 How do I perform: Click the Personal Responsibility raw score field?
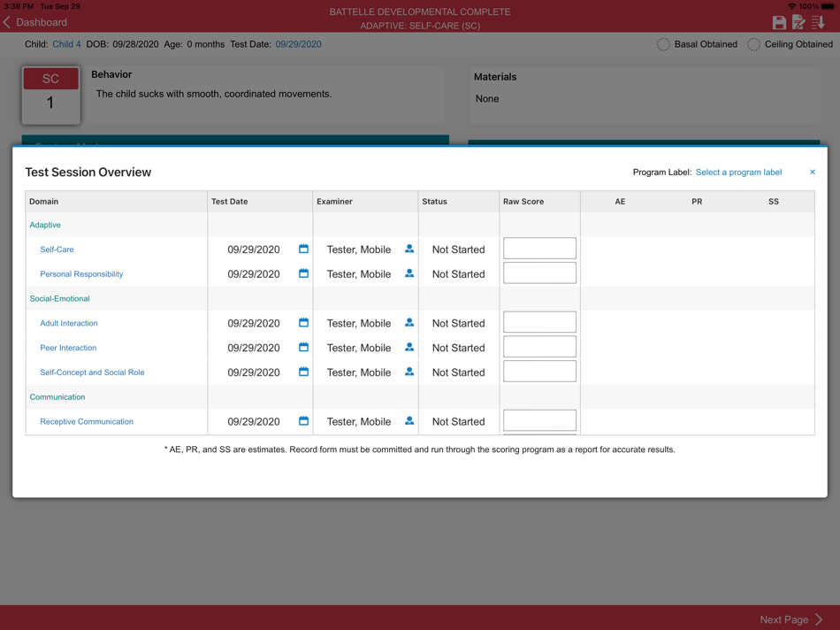click(x=539, y=273)
